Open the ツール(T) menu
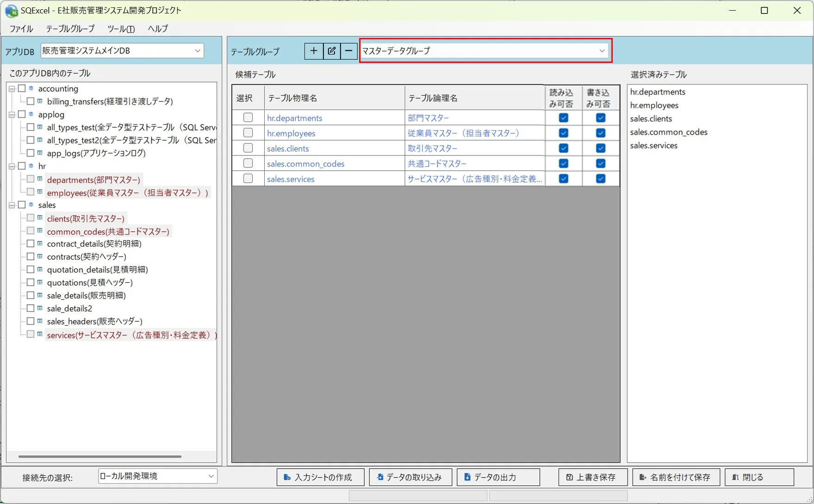The height and width of the screenshot is (504, 814). click(121, 29)
